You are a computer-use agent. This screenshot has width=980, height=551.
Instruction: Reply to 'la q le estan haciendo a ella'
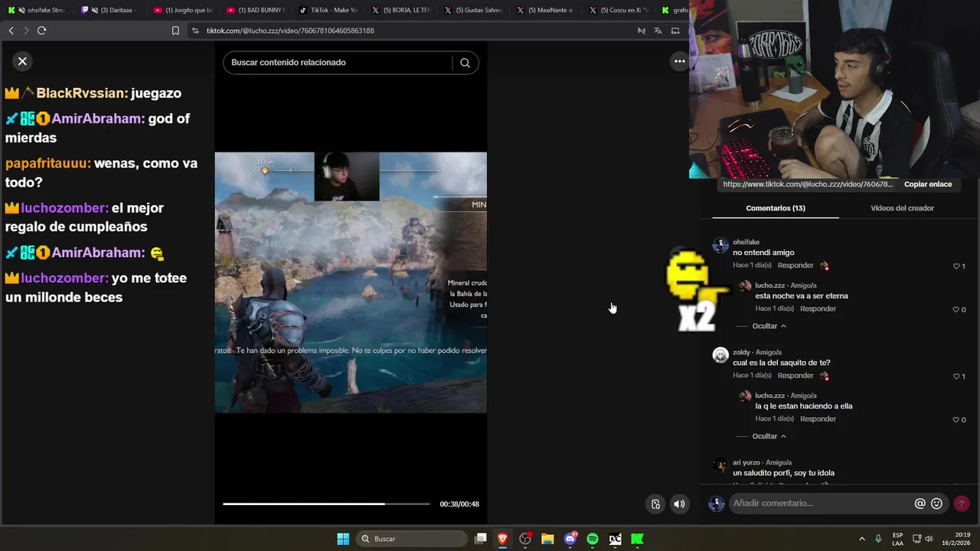point(818,419)
